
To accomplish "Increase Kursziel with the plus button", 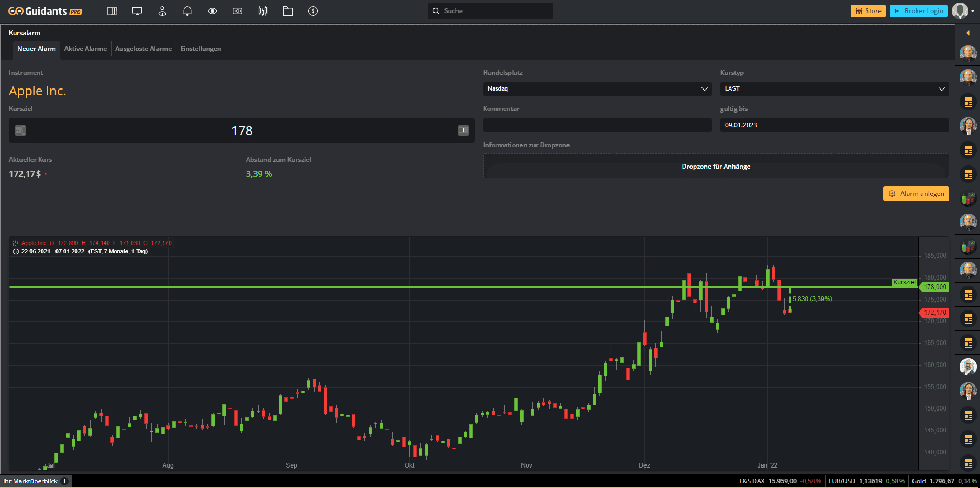I will [x=463, y=130].
